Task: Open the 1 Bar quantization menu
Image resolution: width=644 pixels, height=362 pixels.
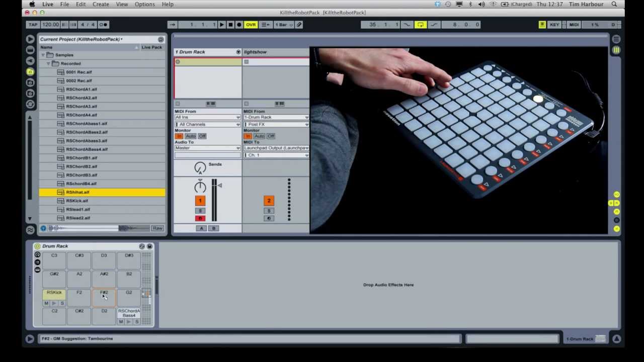Action: (283, 25)
